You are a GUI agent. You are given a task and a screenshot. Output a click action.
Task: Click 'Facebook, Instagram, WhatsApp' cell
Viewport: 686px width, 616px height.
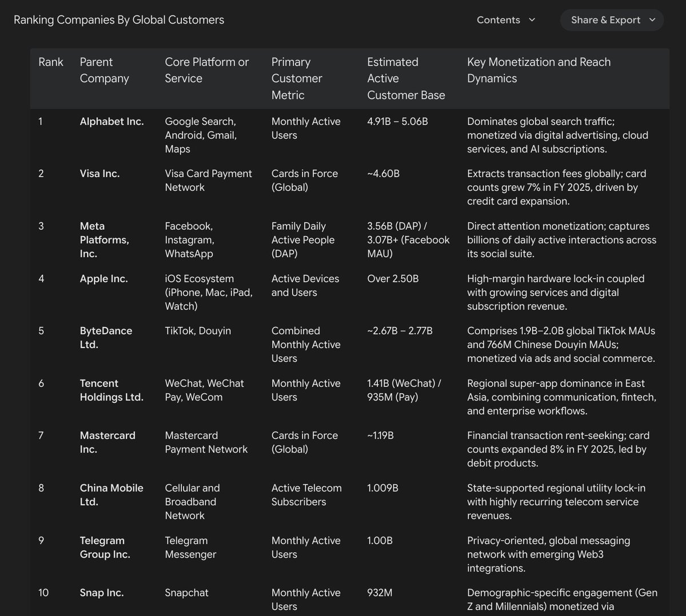click(x=190, y=240)
